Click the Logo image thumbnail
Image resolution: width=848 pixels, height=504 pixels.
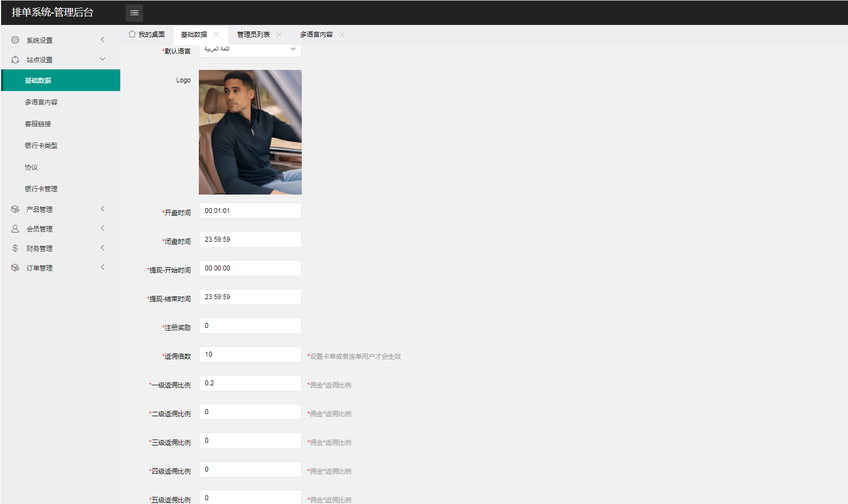(x=250, y=132)
